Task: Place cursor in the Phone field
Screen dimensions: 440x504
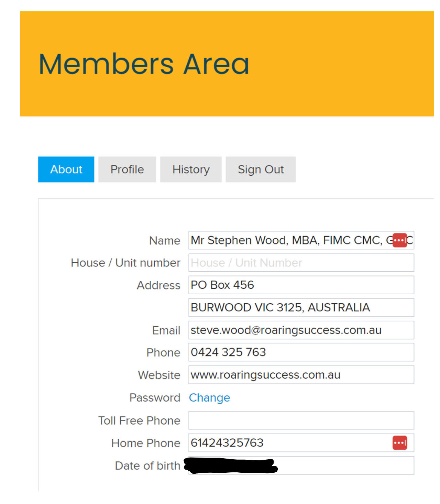Action: click(301, 352)
